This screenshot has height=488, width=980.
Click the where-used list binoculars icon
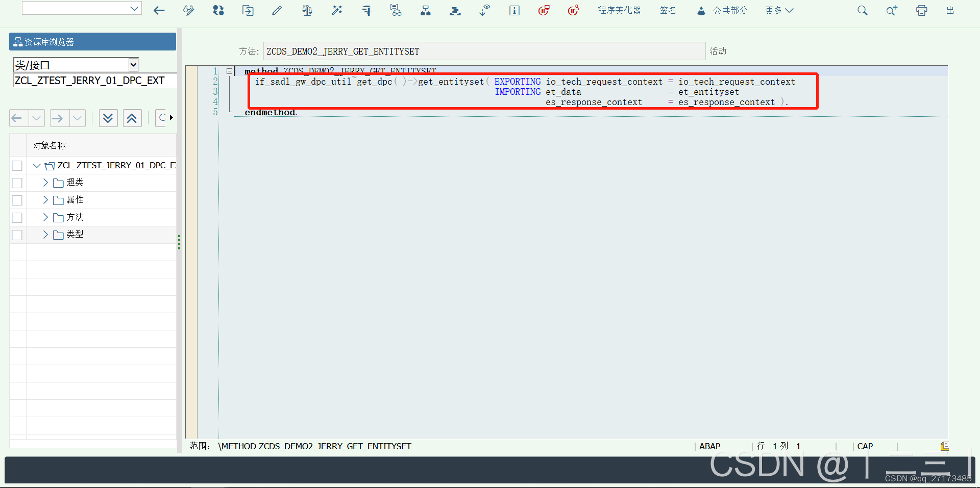click(396, 10)
